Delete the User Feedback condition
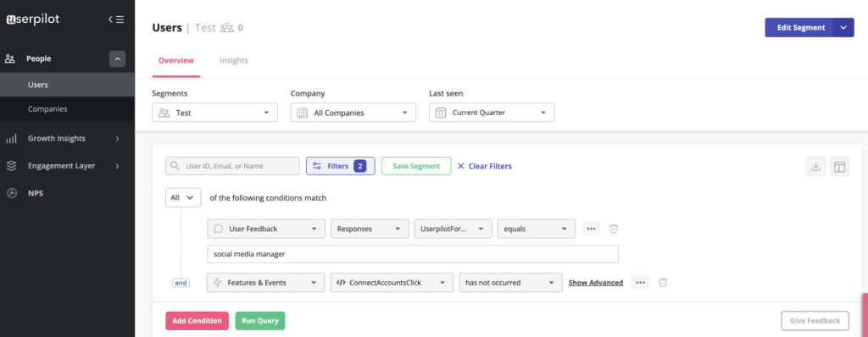The height and width of the screenshot is (337, 868). click(x=614, y=229)
